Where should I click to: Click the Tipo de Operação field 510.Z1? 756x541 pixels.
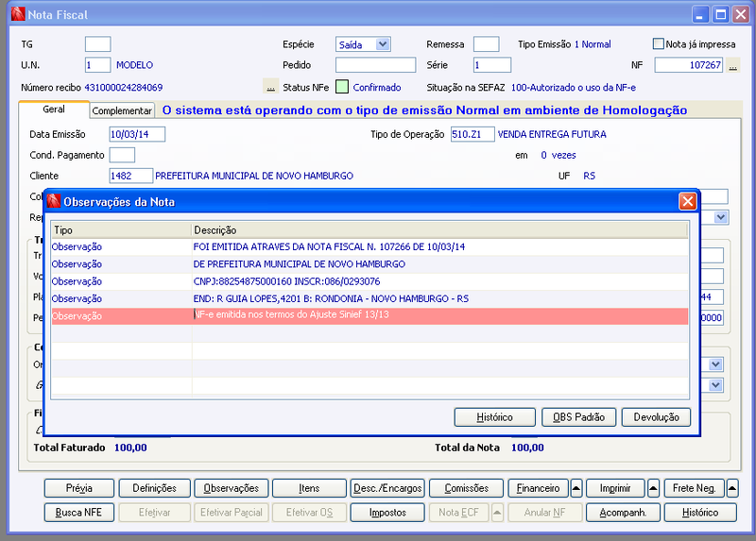472,134
